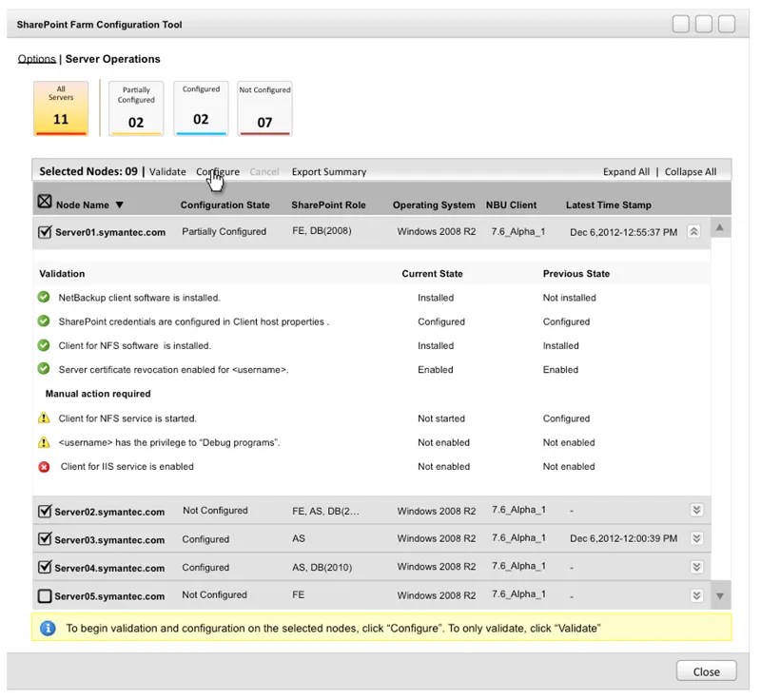Click Collapse All

click(x=691, y=172)
